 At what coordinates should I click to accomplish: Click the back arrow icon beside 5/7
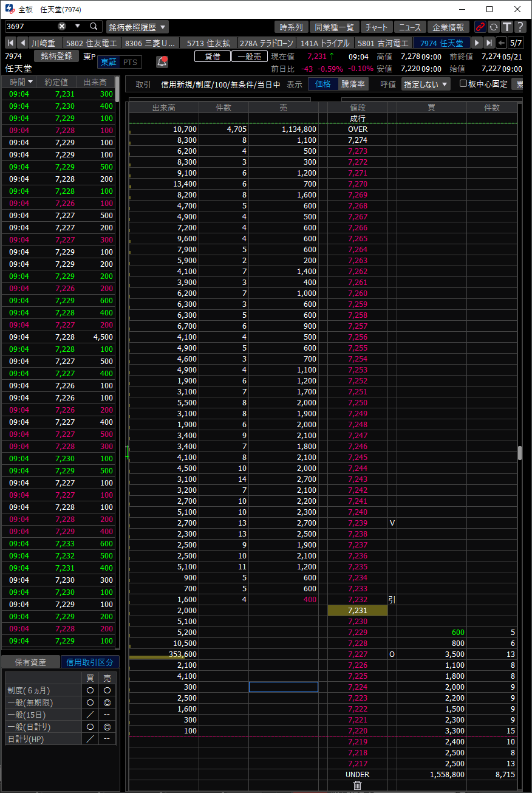pyautogui.click(x=502, y=43)
